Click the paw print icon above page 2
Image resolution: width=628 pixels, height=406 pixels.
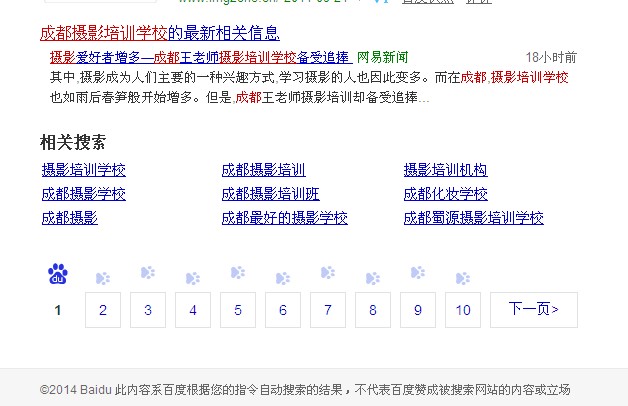pos(103,277)
